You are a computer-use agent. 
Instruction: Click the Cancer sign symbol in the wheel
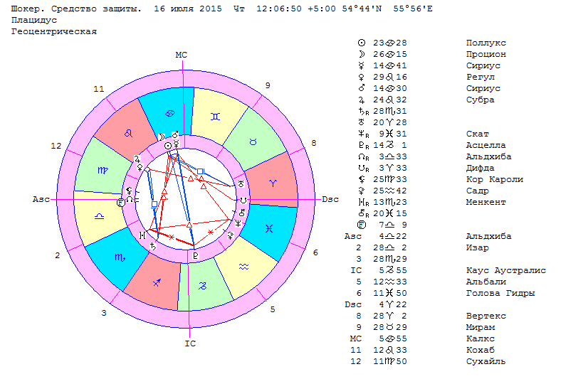(x=168, y=112)
